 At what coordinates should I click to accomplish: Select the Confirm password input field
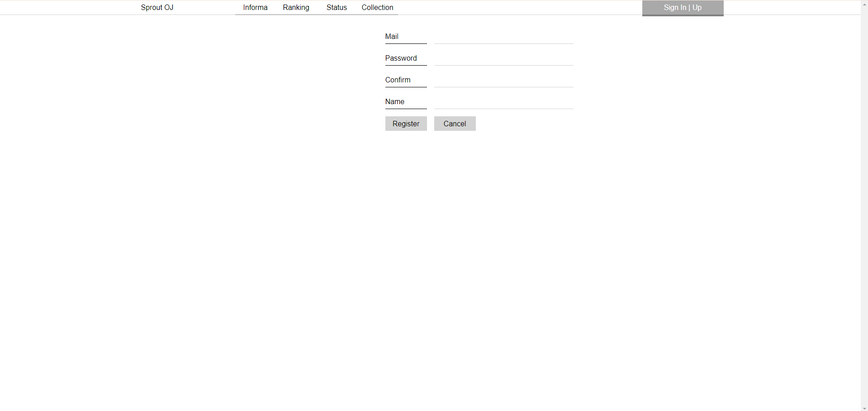[x=503, y=80]
